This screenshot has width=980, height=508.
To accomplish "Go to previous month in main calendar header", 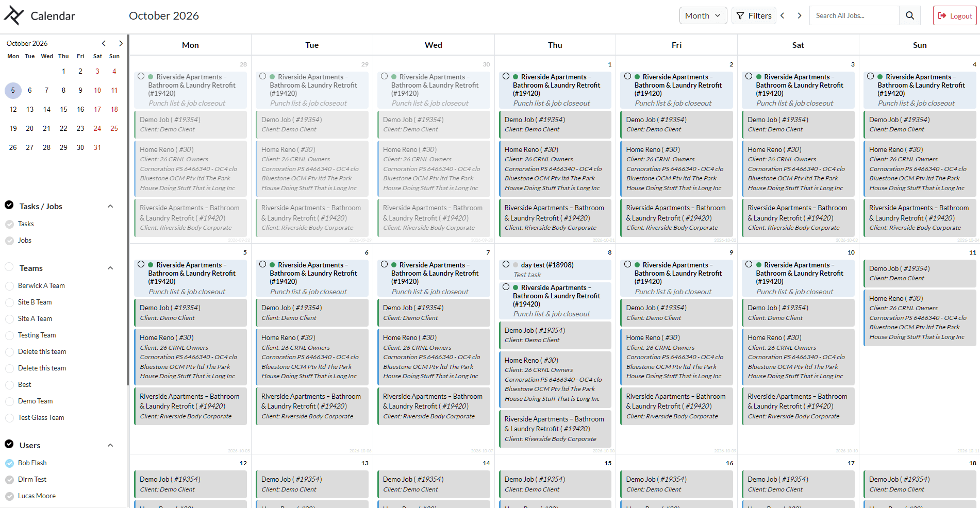I will pyautogui.click(x=783, y=15).
